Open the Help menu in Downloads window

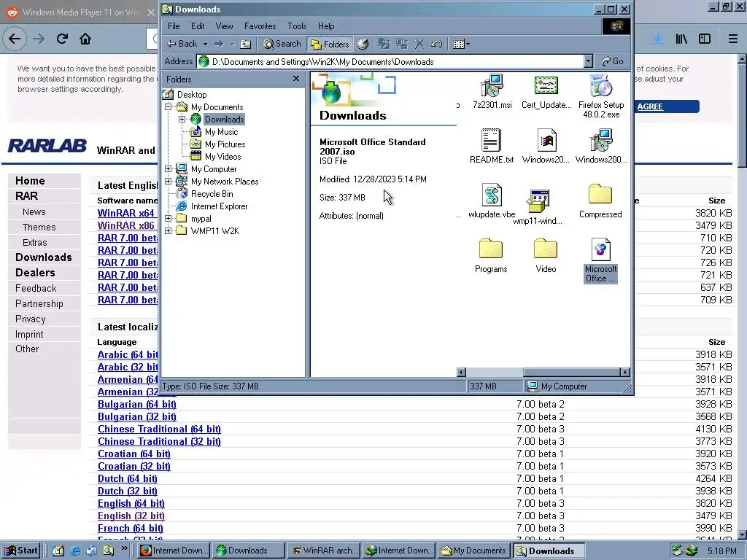click(x=326, y=26)
